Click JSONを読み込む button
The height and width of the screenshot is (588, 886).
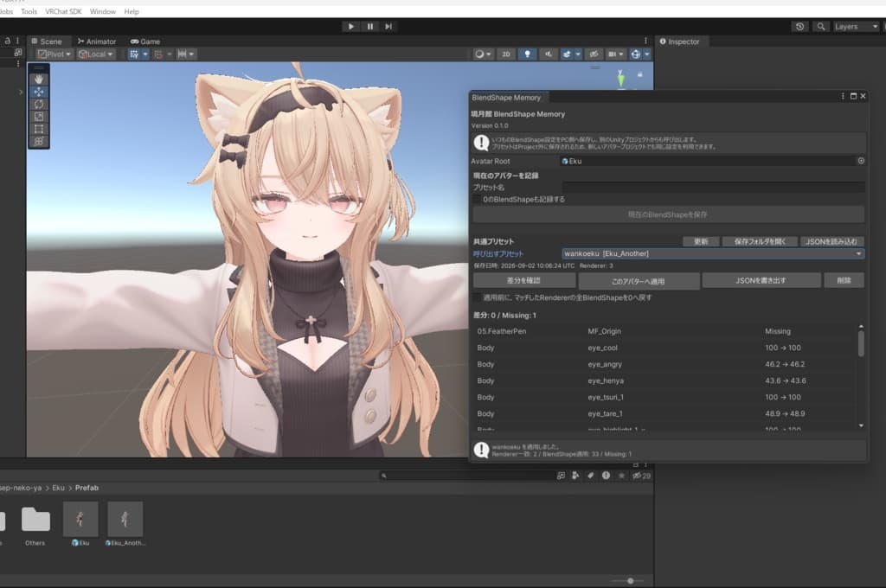(x=831, y=242)
